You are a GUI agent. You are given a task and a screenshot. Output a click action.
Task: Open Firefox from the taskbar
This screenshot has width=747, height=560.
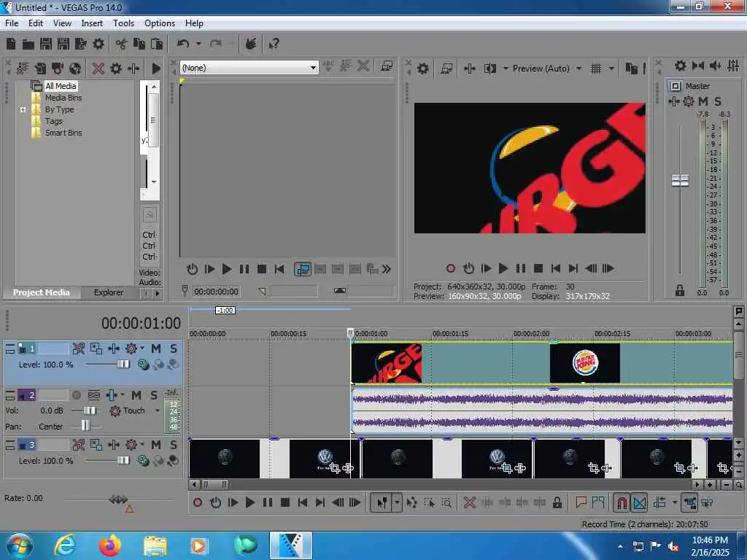coord(110,545)
